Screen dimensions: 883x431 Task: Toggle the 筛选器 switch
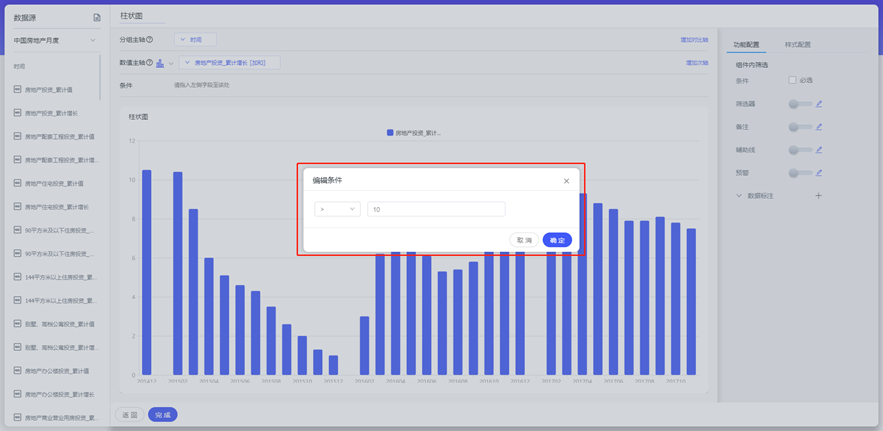click(799, 104)
